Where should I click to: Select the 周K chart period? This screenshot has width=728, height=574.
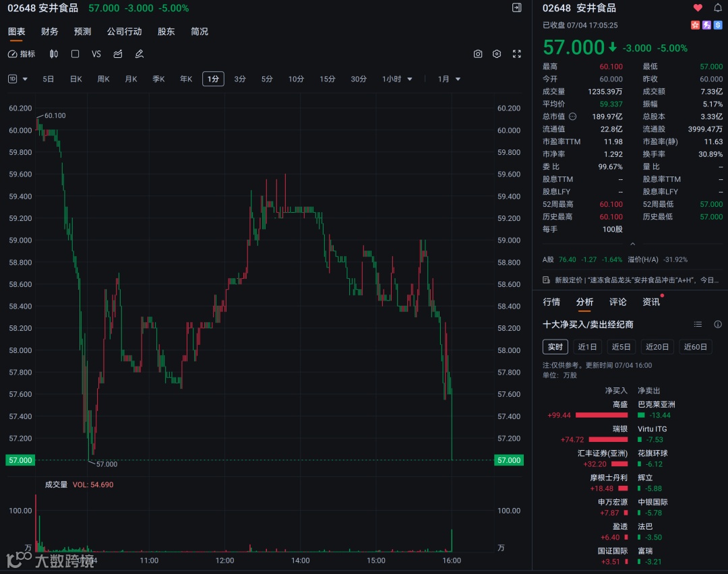pos(104,79)
